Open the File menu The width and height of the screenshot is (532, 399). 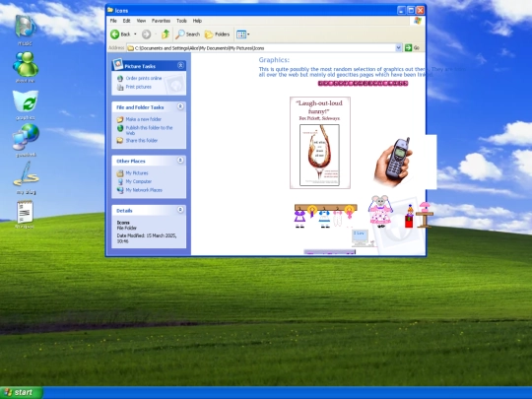click(113, 21)
